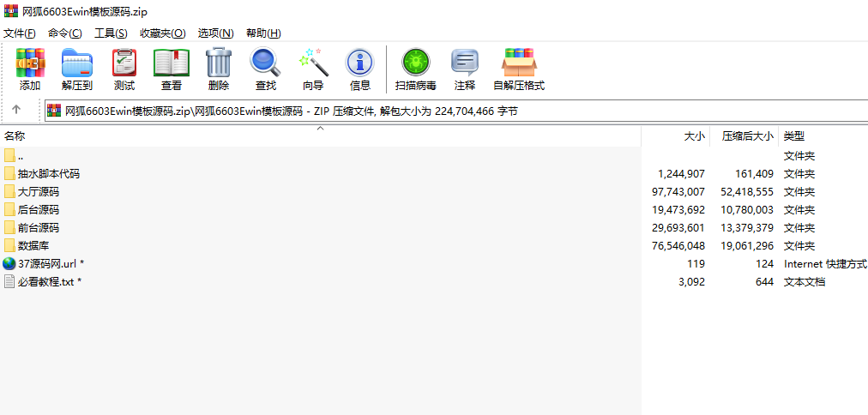
Task: Click the Add (添加) toolbar icon
Action: click(x=30, y=63)
